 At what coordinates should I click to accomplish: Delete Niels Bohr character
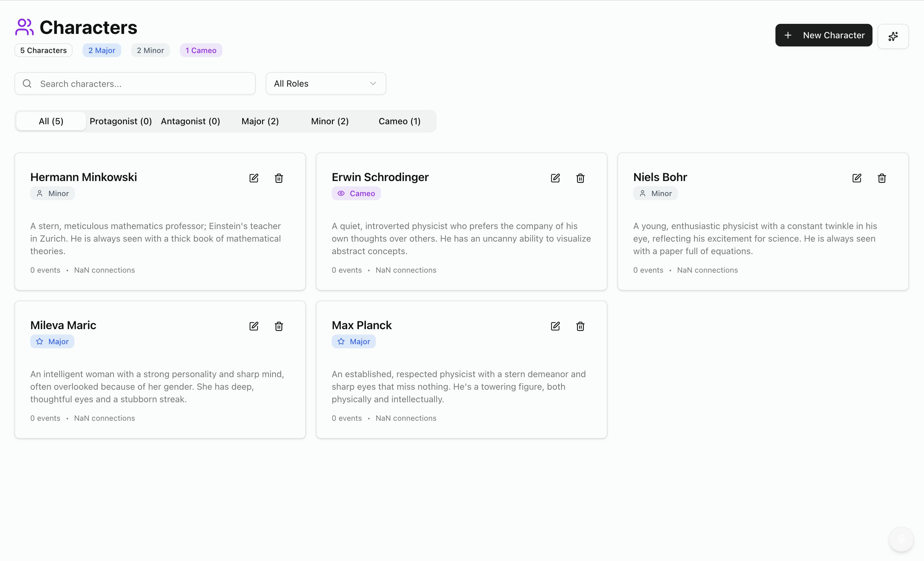(882, 178)
